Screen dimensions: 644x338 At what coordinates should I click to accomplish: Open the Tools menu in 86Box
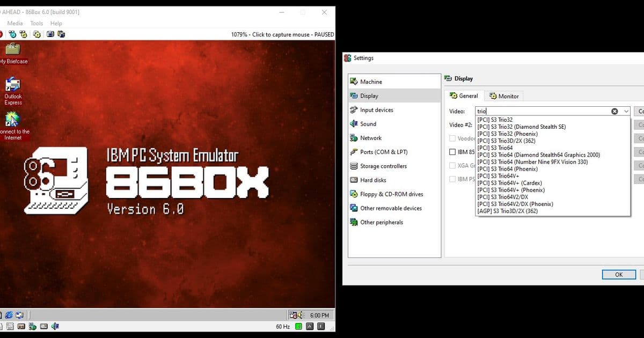pos(36,23)
